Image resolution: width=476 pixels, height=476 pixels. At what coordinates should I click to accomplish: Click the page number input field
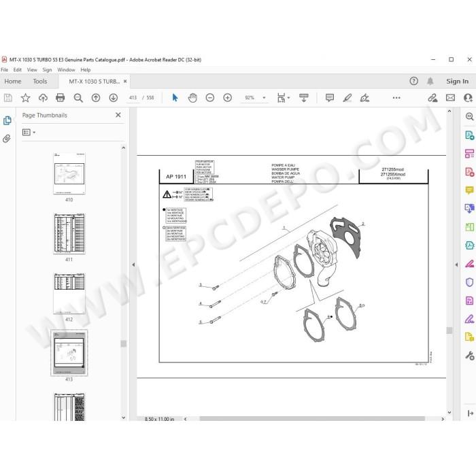click(133, 98)
